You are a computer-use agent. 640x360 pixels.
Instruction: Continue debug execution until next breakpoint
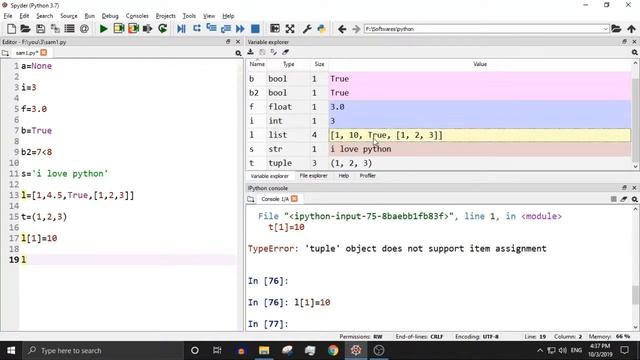point(240,29)
